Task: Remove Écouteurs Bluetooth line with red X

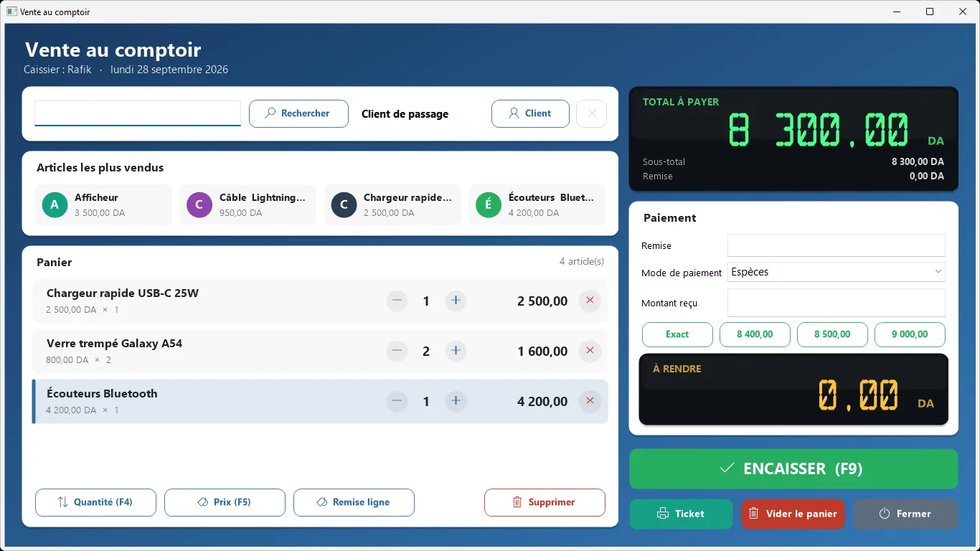Action: coord(590,401)
